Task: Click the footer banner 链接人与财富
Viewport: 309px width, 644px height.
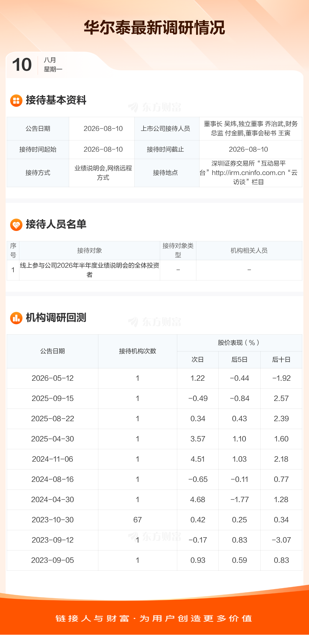Action: [154, 618]
